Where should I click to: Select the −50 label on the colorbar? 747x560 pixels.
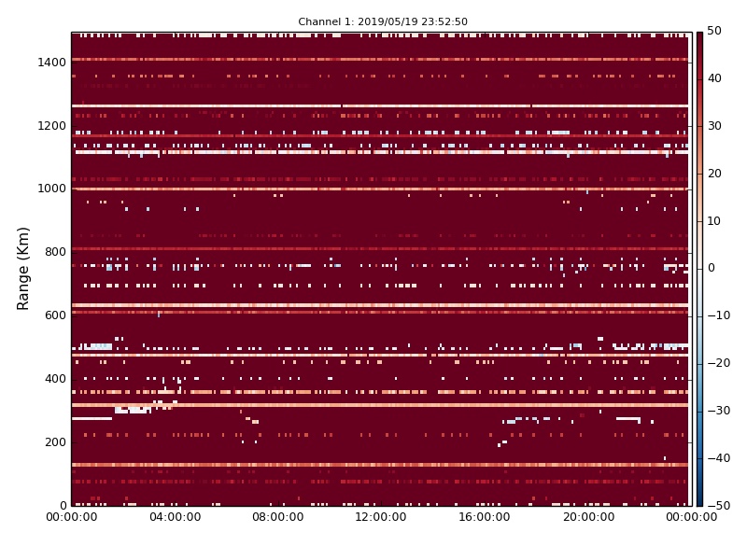coord(719,506)
